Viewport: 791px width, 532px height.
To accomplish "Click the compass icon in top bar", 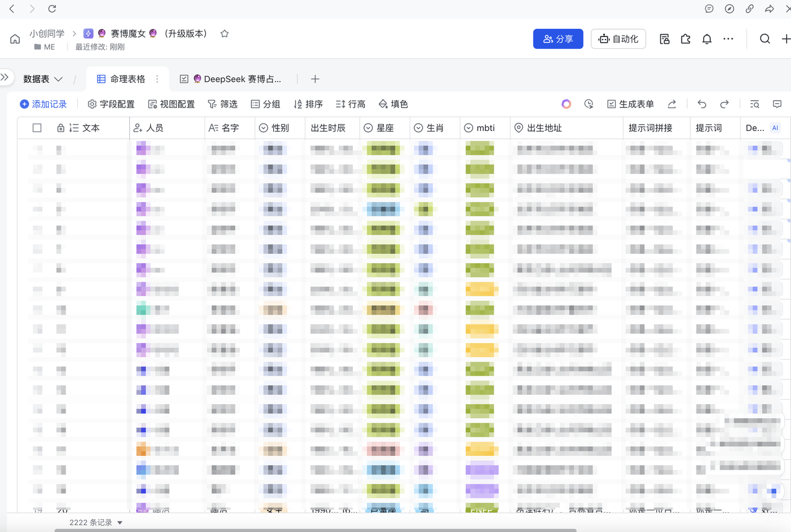I will point(729,9).
